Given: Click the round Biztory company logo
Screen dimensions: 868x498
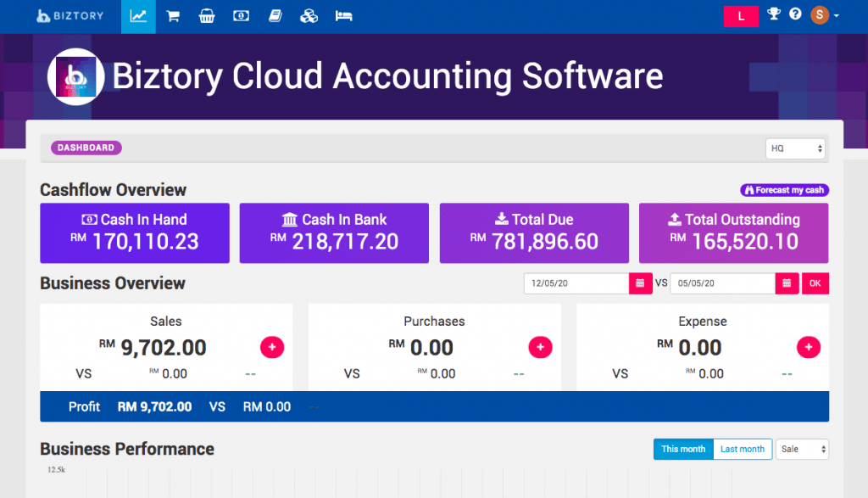Looking at the screenshot, I should coord(75,77).
